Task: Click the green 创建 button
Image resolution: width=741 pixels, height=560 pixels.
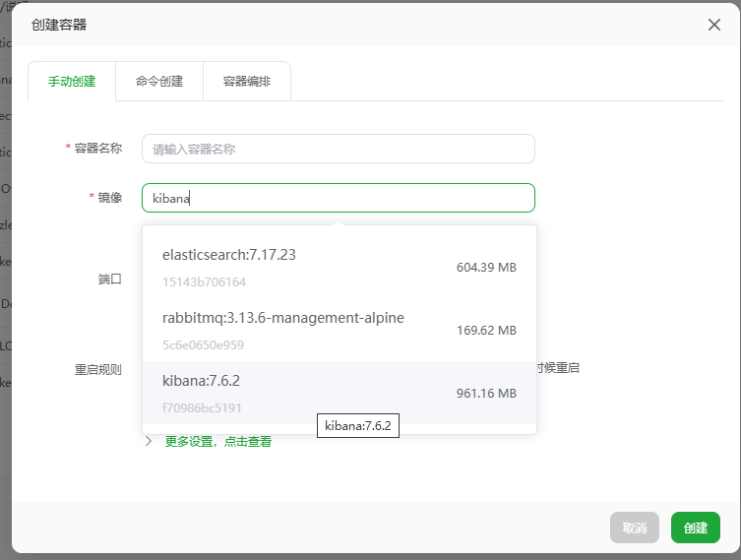Action: pos(695,528)
